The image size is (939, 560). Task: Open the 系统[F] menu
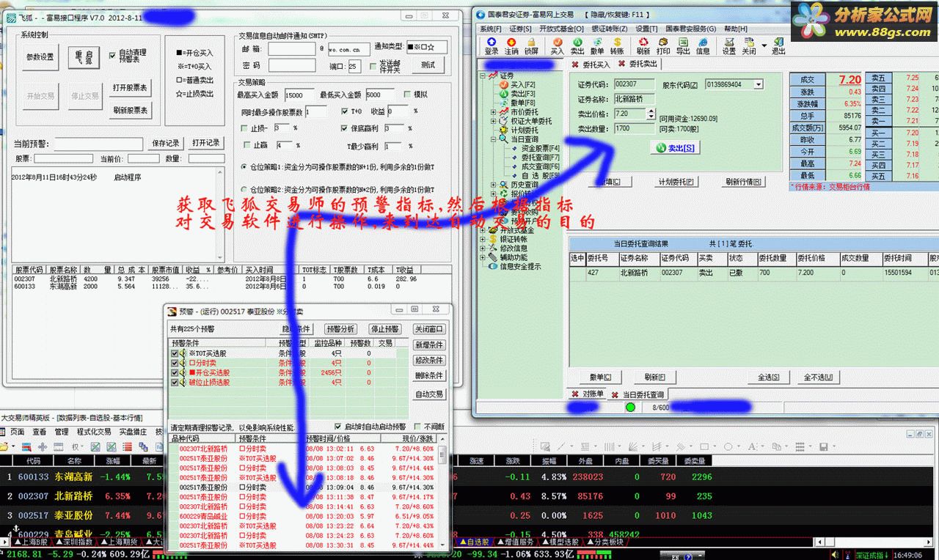click(491, 29)
